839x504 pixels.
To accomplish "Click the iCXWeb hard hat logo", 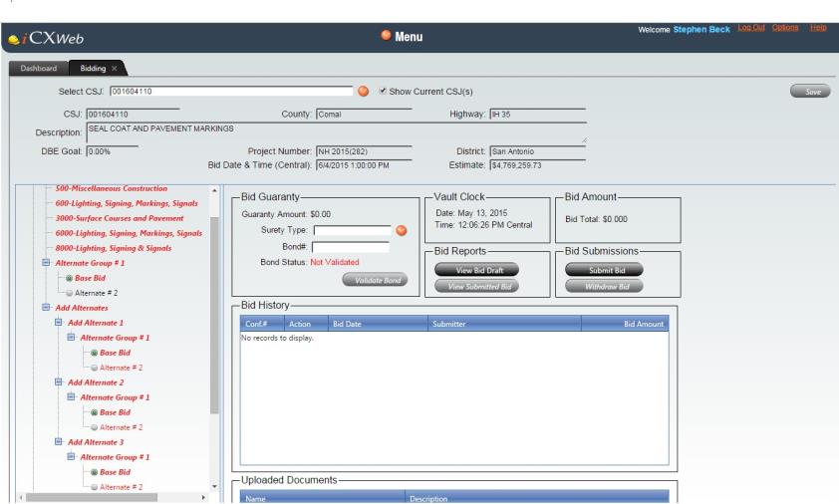I will coord(14,40).
